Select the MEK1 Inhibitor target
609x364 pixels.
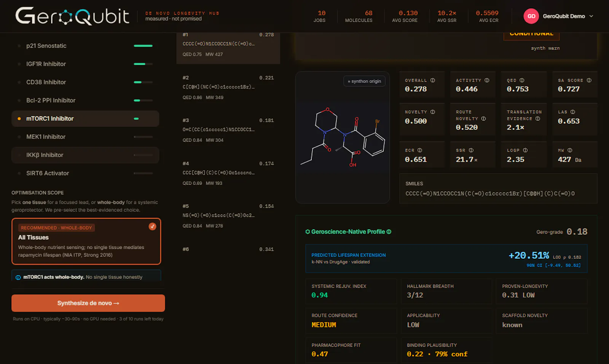[85, 137]
